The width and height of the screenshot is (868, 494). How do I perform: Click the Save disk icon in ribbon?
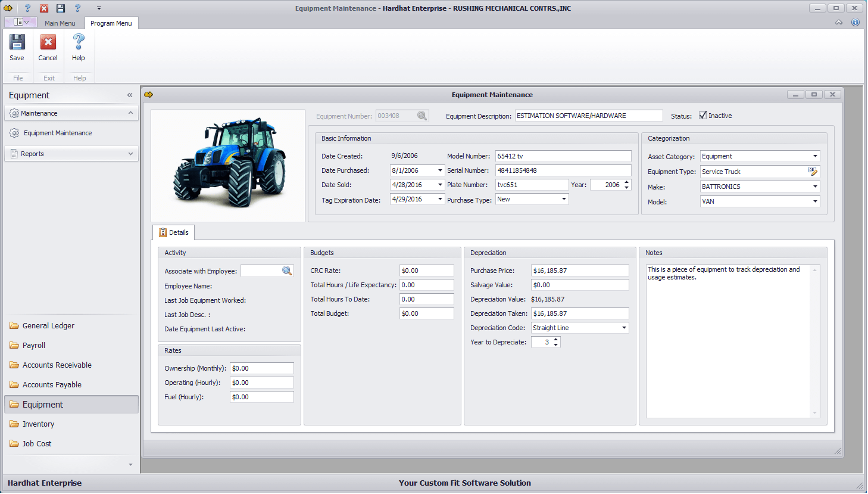coord(17,43)
